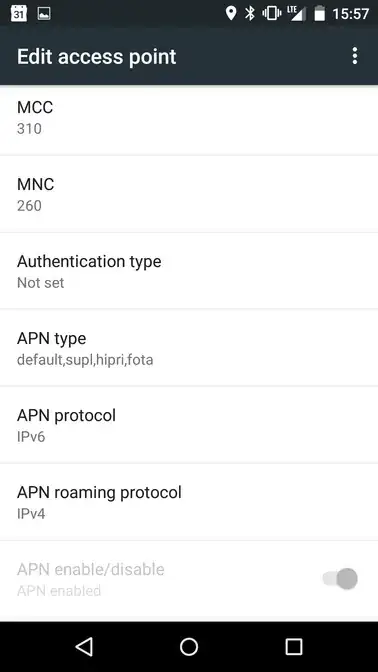Tap the location status icon

231,14
